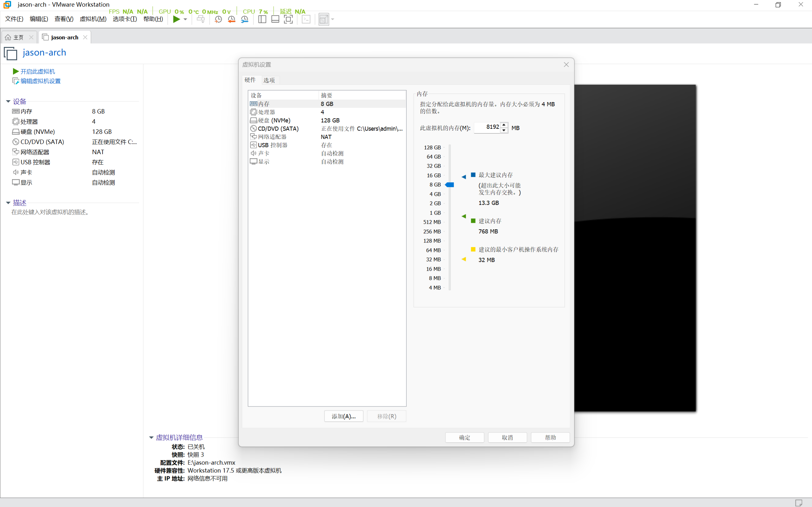Click network adapter icon in left panel
Screen dimensions: 812x507
pos(16,152)
